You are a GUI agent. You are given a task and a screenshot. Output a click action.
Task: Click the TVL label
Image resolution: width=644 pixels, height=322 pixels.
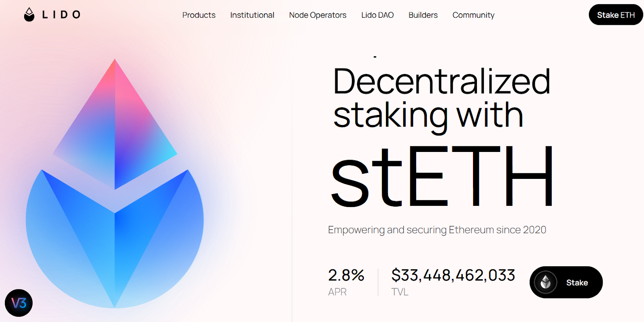[x=400, y=292]
